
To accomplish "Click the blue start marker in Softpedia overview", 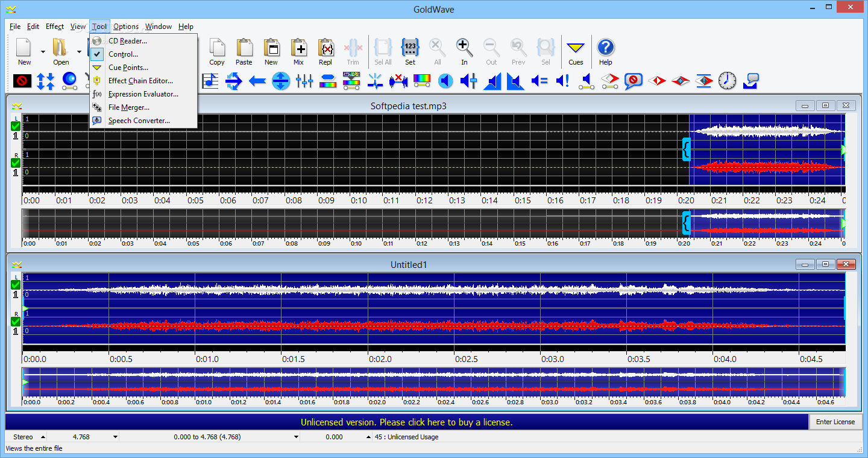I will coord(686,223).
